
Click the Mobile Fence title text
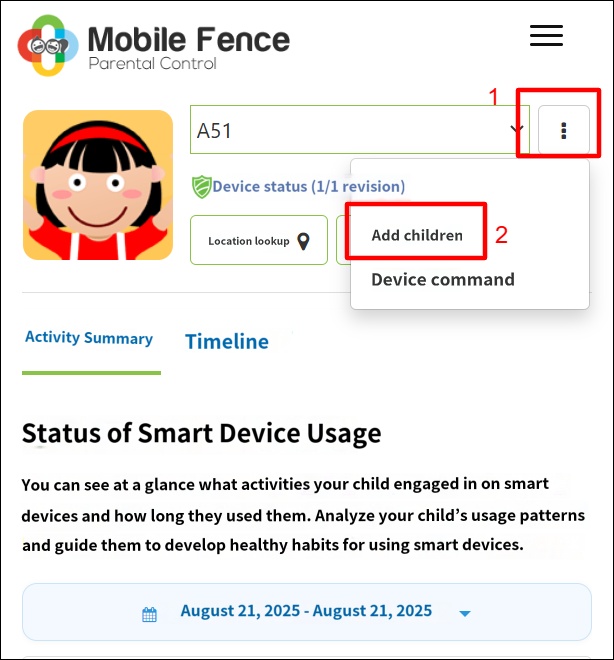click(189, 40)
